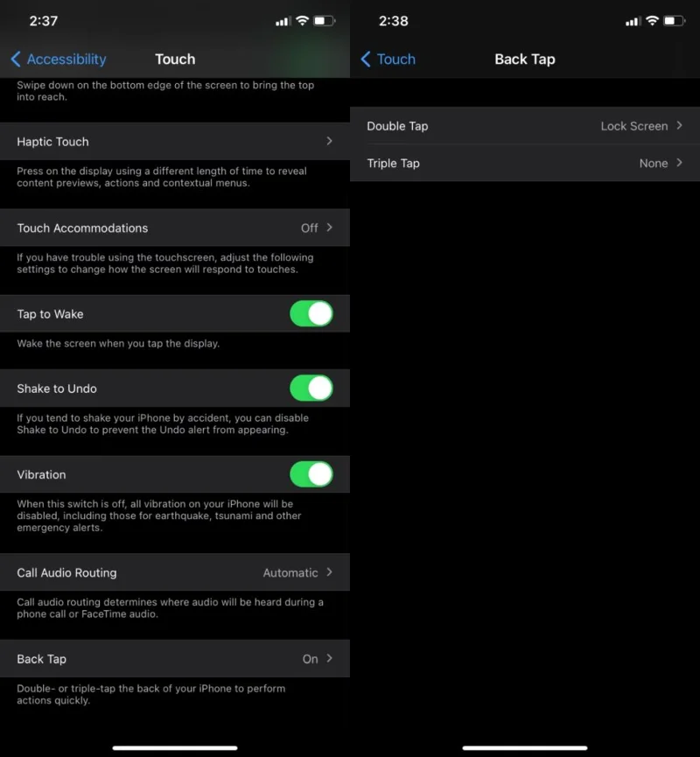Tap the "Call audio routing determines" description
700x757 pixels.
(x=170, y=608)
